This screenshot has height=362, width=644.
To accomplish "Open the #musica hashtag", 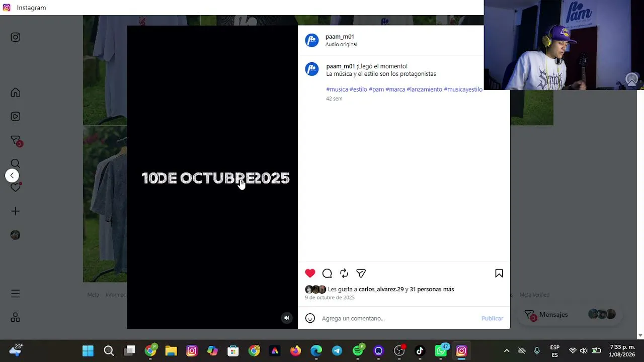I will [337, 89].
